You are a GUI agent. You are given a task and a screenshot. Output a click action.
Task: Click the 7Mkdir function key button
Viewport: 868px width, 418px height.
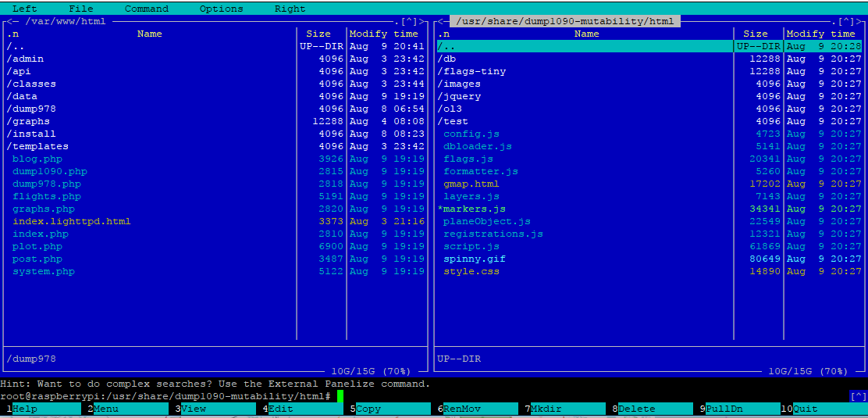(x=564, y=409)
